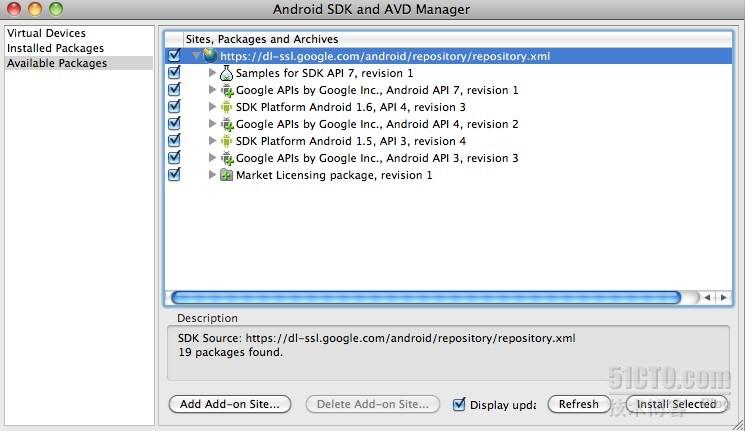Click the SDK Source description text
The width and height of the screenshot is (745, 431).
click(x=377, y=338)
